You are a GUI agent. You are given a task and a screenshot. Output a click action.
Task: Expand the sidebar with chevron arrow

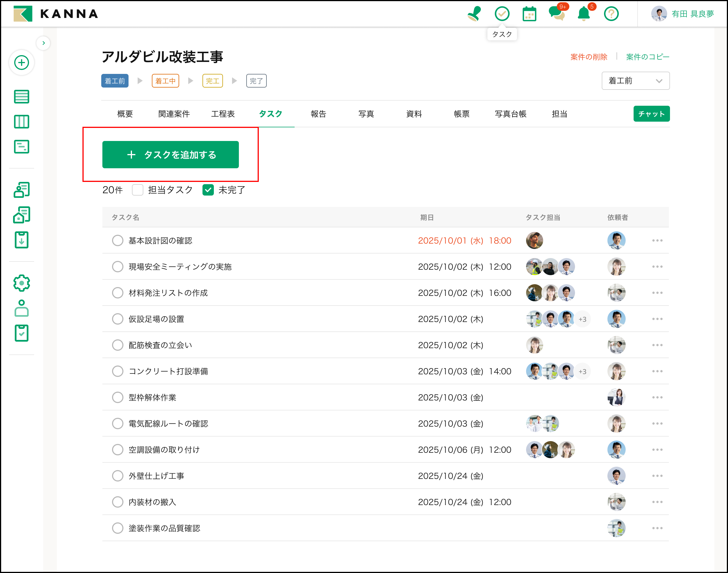43,43
